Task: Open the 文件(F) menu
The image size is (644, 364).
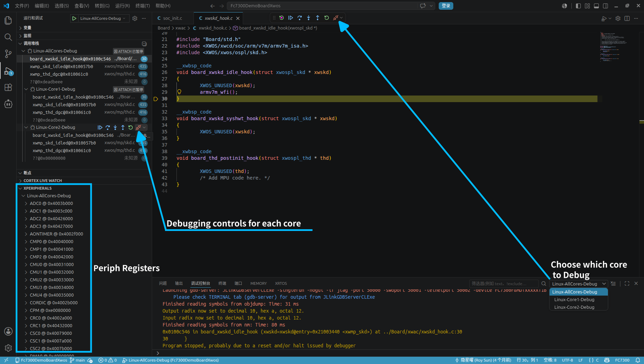Action: [22, 6]
